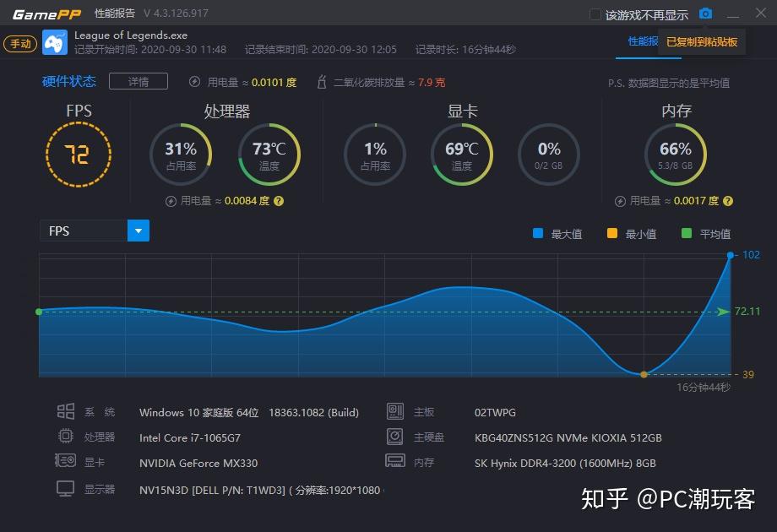Click the motherboard icon beside 主板

pyautogui.click(x=395, y=412)
